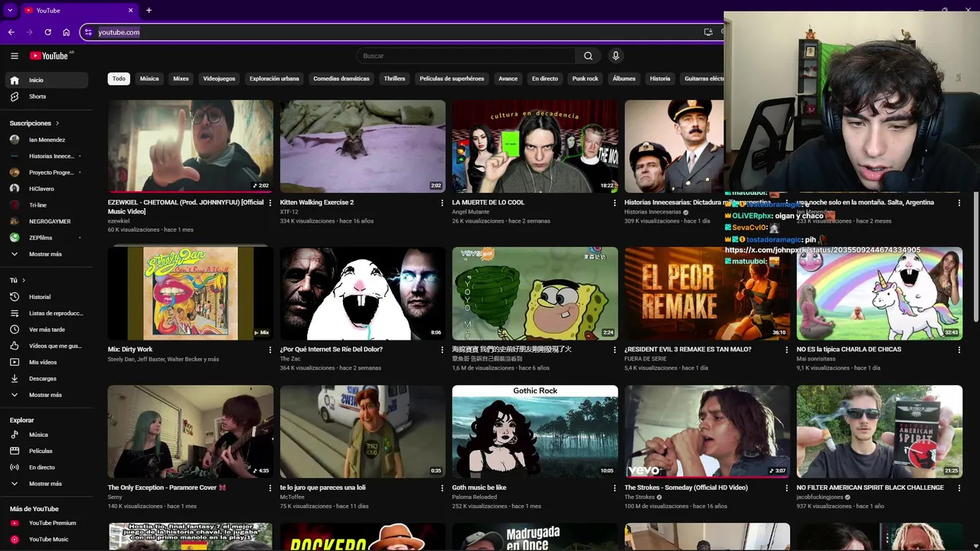The height and width of the screenshot is (551, 980).
Task: Open Vídeos que me gustan
Action: (47, 346)
